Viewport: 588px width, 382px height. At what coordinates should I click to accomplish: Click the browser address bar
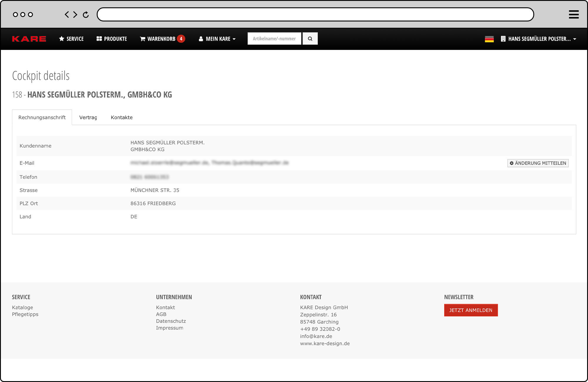click(x=315, y=14)
